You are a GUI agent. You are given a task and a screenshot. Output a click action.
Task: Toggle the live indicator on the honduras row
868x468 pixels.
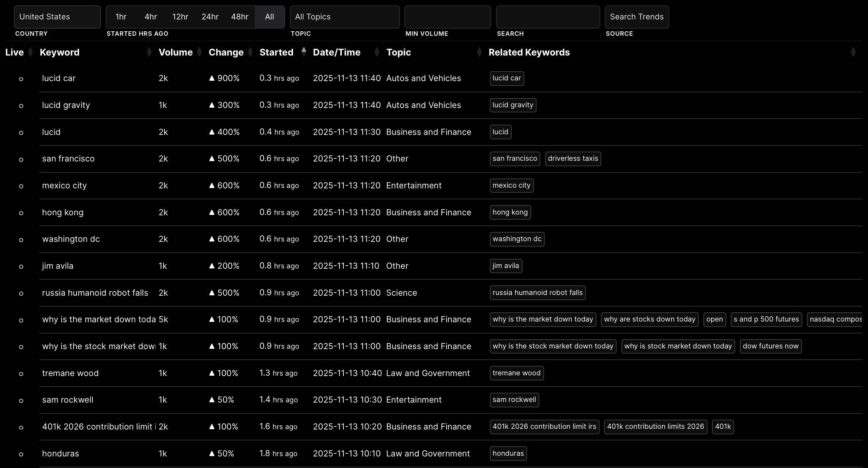[21, 454]
